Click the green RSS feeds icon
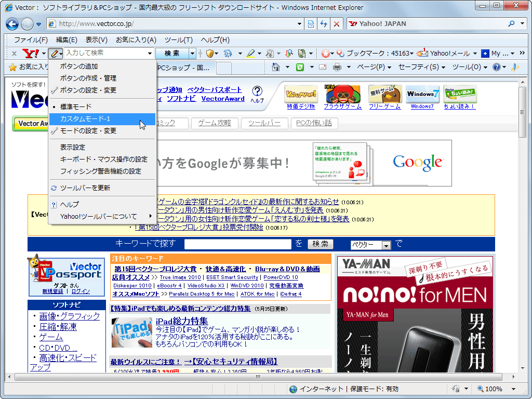This screenshot has height=399, width=532. coord(300,67)
